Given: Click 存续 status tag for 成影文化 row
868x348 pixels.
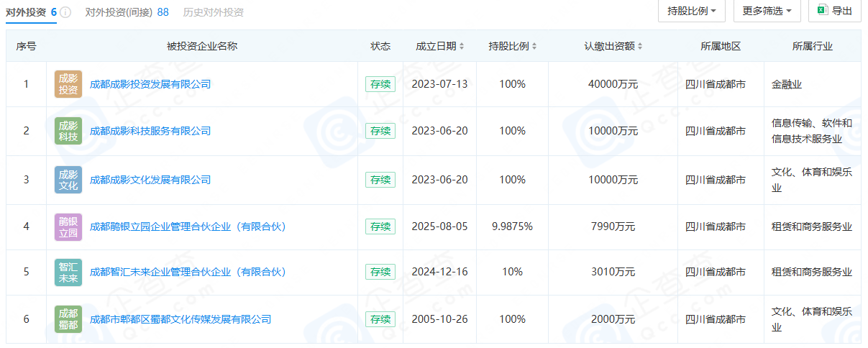Looking at the screenshot, I should coord(380,180).
